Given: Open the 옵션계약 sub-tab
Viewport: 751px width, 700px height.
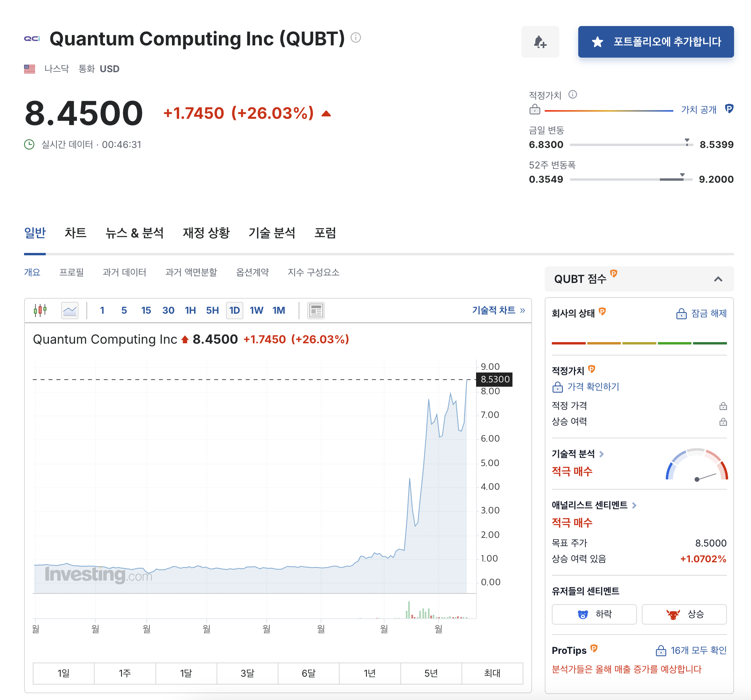Looking at the screenshot, I should pyautogui.click(x=252, y=272).
